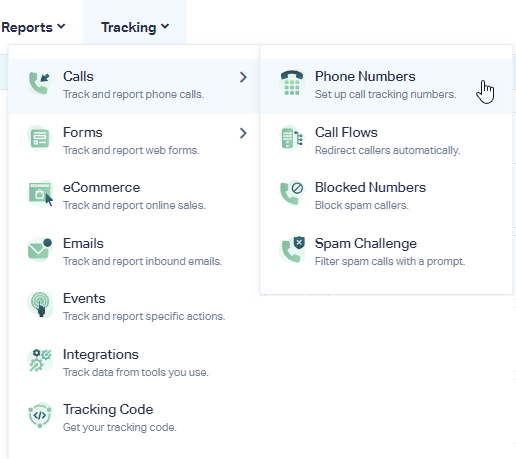The height and width of the screenshot is (459, 516).
Task: Click the Spam Challenge shield icon
Action: coord(292,249)
